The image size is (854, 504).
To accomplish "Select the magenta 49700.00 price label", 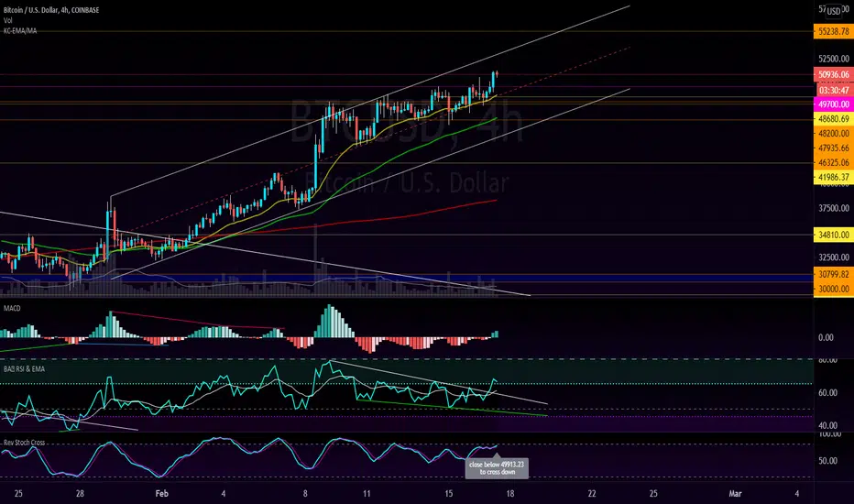I will click(x=833, y=104).
